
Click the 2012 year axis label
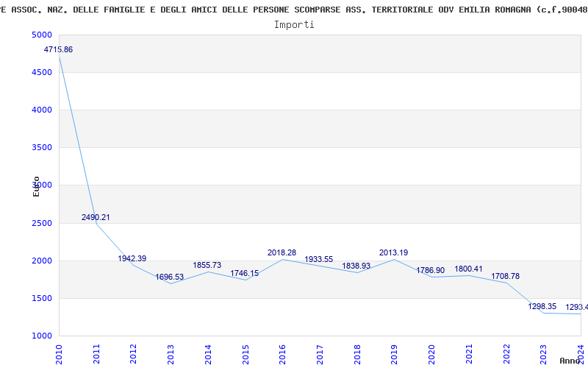point(134,352)
